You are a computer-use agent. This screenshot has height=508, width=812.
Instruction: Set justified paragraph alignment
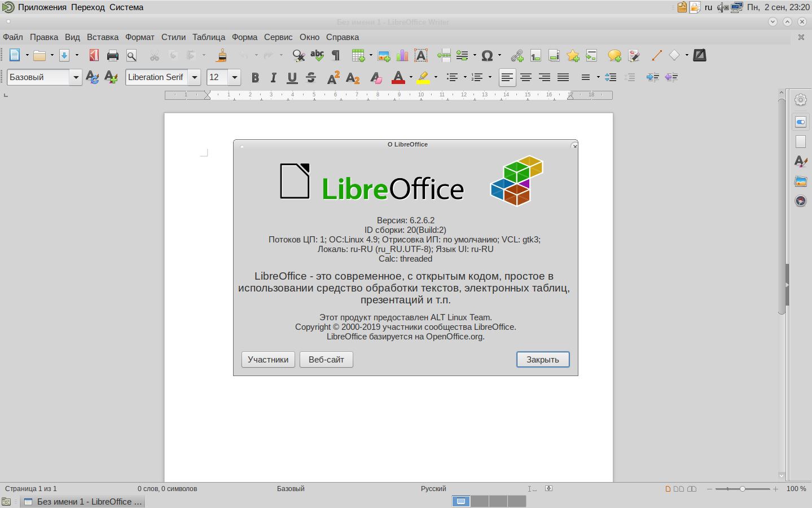563,77
